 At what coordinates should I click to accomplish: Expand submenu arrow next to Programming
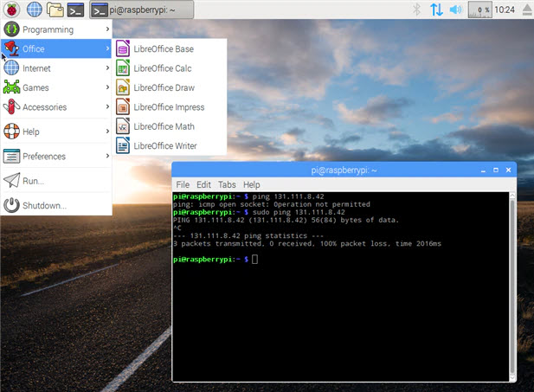[107, 29]
